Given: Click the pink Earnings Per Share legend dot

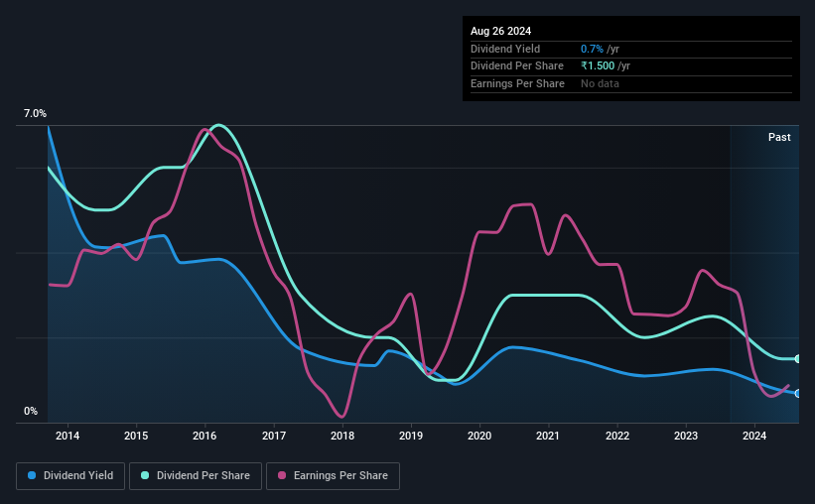Looking at the screenshot, I should [282, 475].
